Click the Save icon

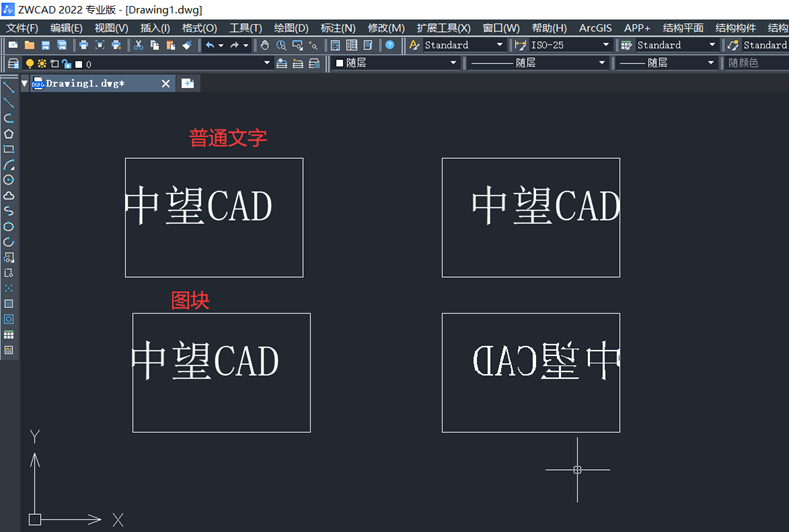tap(45, 45)
